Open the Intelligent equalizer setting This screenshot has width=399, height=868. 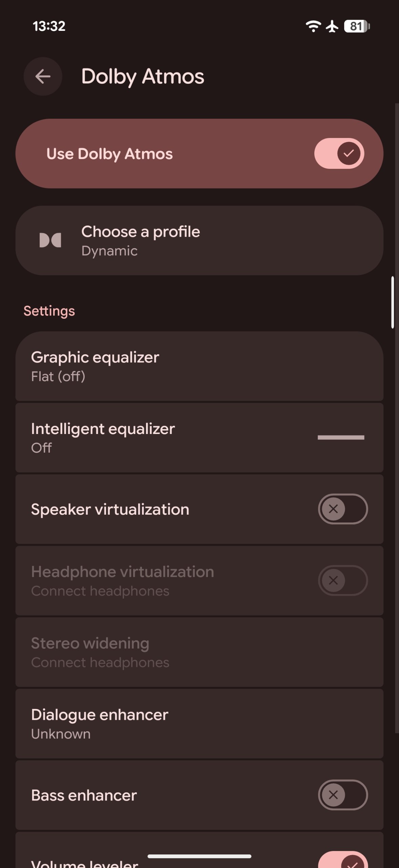(199, 438)
